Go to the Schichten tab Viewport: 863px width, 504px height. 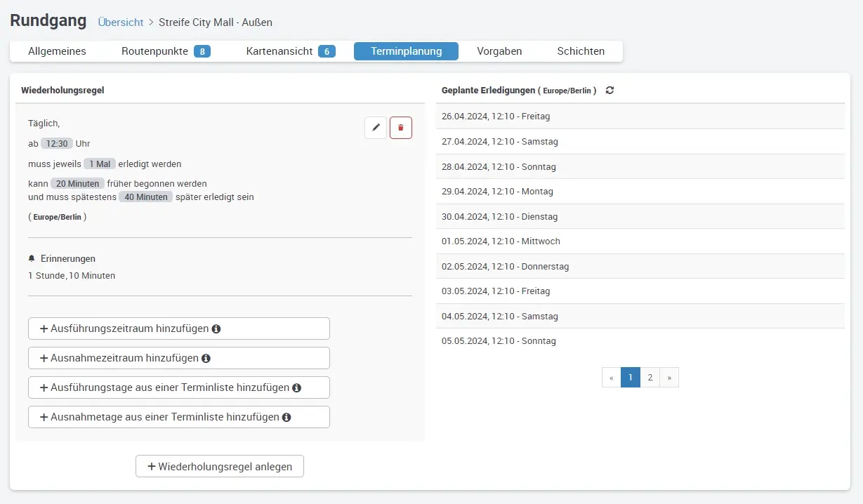581,51
